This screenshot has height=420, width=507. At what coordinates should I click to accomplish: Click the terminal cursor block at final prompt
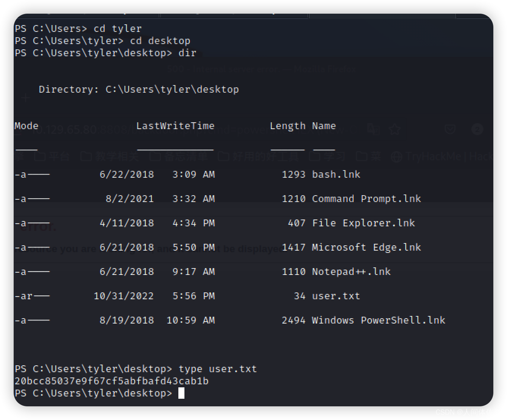point(181,393)
